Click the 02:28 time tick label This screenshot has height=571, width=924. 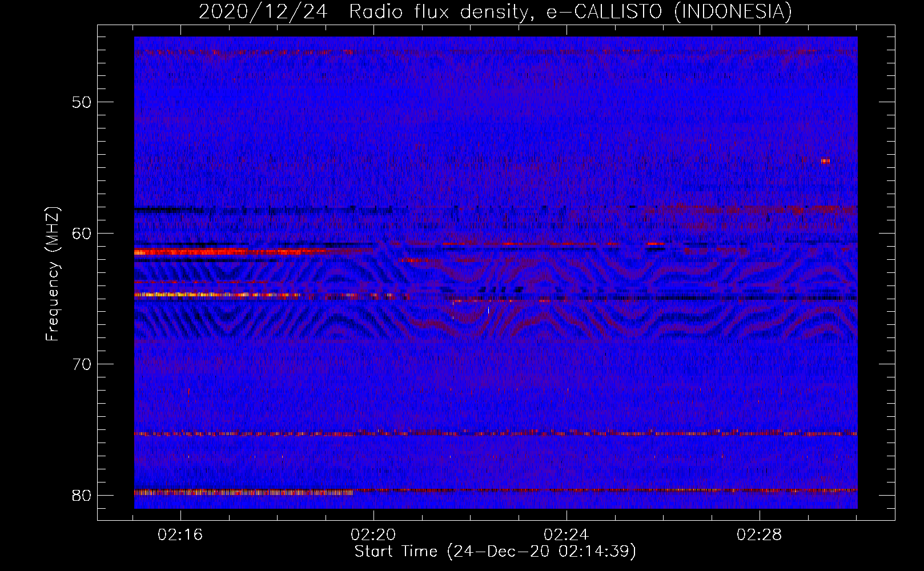(760, 535)
